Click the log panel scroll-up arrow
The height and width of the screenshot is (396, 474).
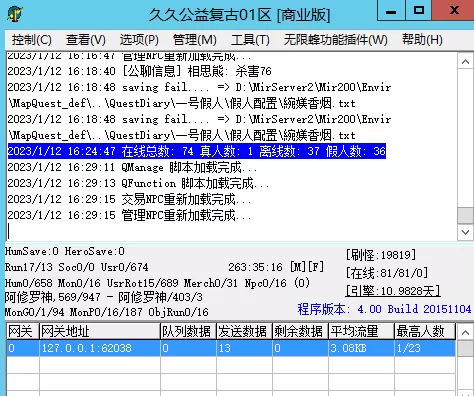[x=465, y=62]
